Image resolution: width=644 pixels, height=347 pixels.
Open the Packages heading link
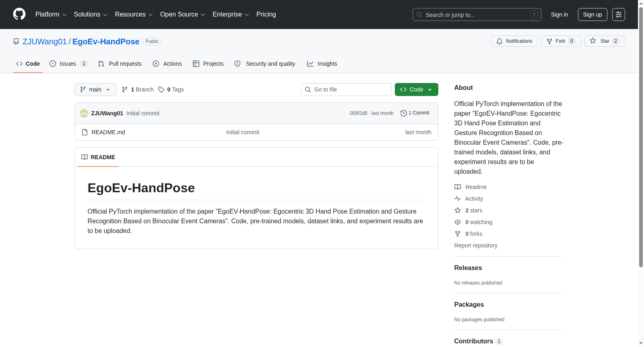[x=469, y=305]
